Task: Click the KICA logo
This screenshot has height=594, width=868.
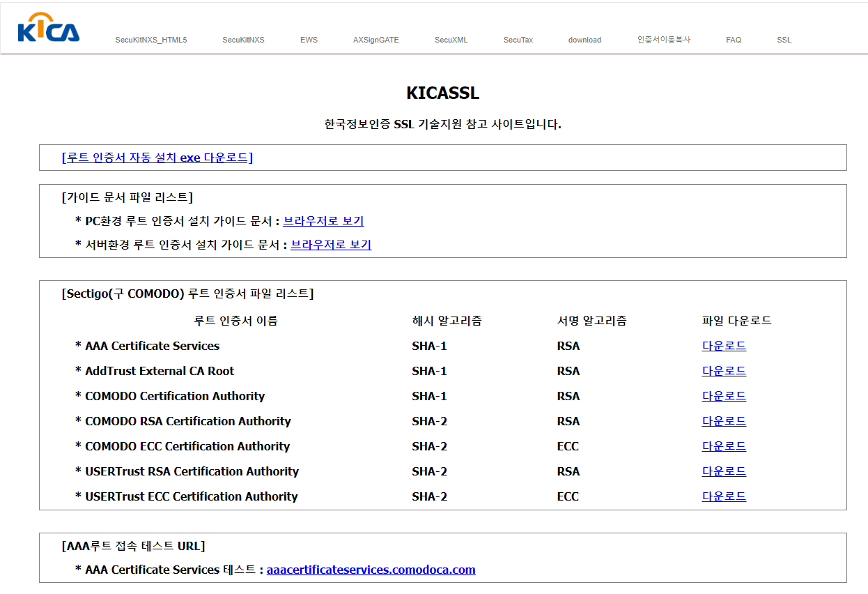Action: pyautogui.click(x=49, y=28)
